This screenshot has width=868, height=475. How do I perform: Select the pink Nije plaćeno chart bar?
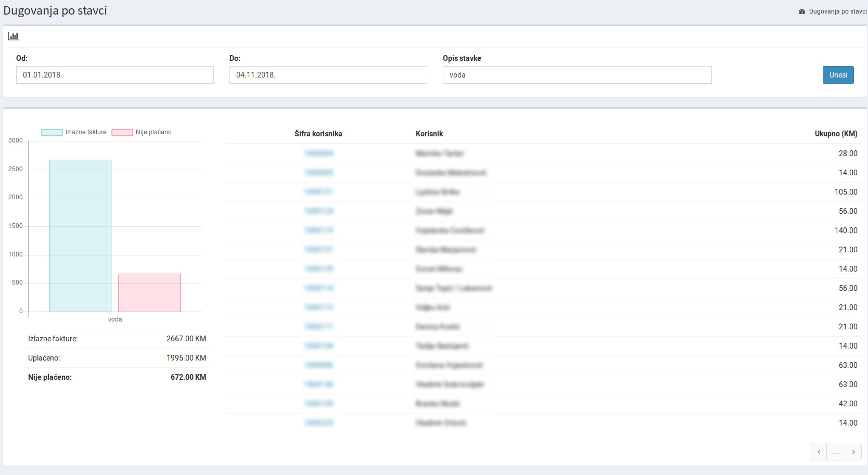pyautogui.click(x=149, y=293)
